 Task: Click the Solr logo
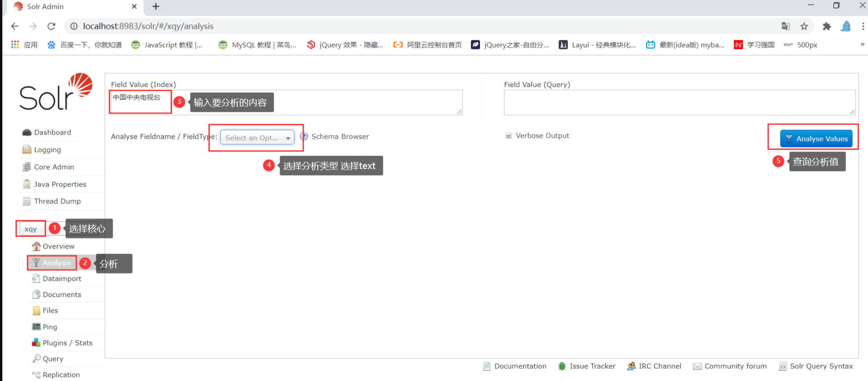coord(56,91)
